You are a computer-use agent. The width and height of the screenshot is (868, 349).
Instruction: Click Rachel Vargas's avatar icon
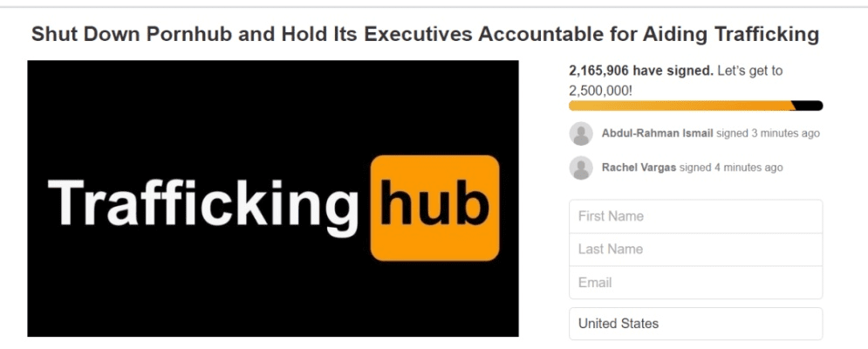581,168
